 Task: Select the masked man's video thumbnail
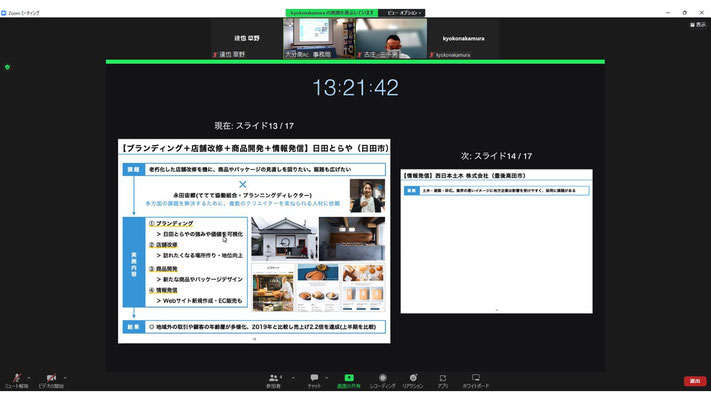pyautogui.click(x=391, y=39)
